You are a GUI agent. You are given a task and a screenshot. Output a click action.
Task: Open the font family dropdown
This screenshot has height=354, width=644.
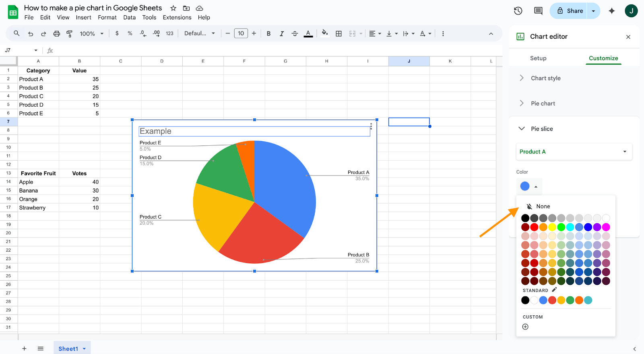point(200,33)
